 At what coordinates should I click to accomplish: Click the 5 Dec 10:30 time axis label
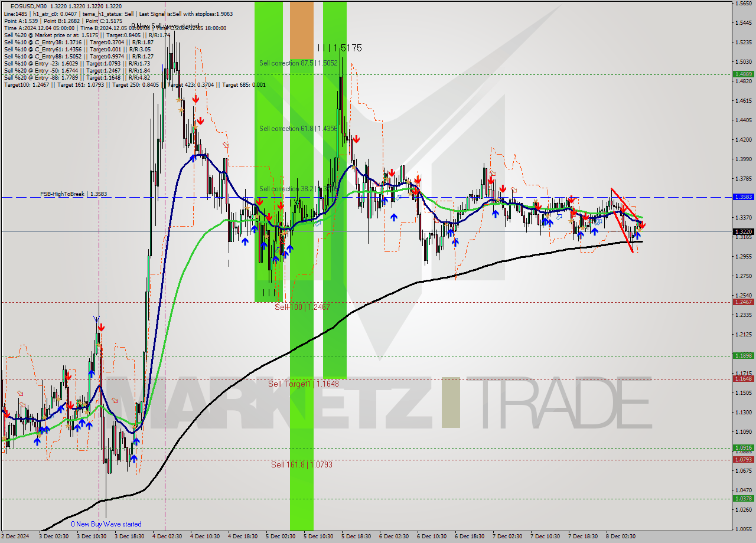click(x=318, y=537)
